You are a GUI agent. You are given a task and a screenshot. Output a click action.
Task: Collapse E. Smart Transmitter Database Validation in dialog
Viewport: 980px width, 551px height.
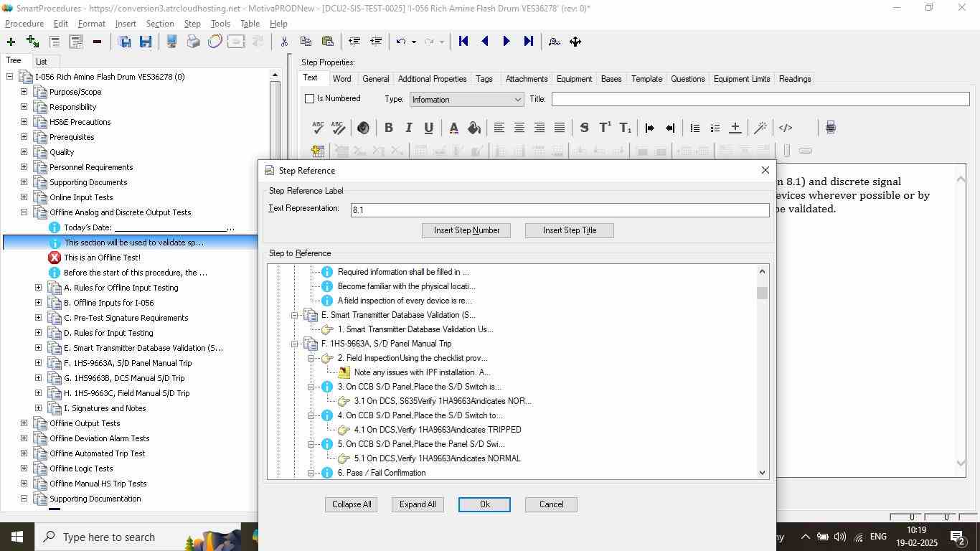click(x=294, y=315)
